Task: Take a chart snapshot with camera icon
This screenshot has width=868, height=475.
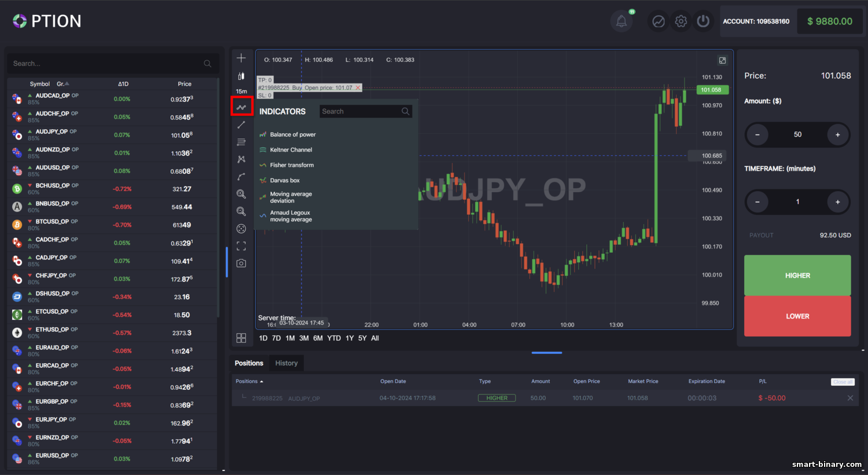Action: (241, 264)
